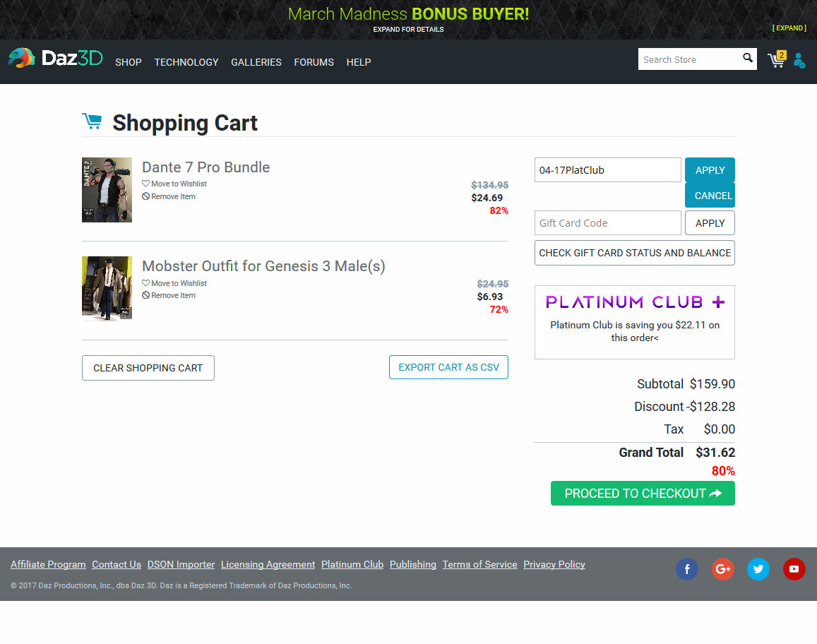Expand the March Madness banner

(789, 28)
